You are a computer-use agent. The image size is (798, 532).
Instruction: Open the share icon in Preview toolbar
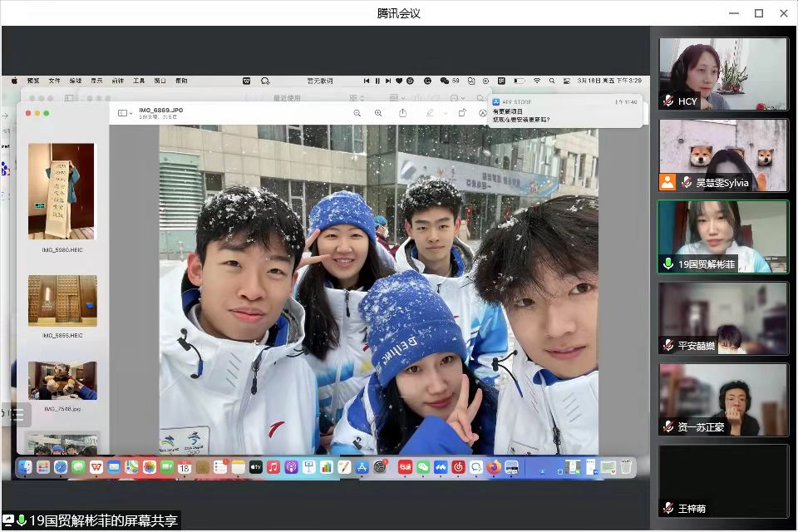point(403,113)
